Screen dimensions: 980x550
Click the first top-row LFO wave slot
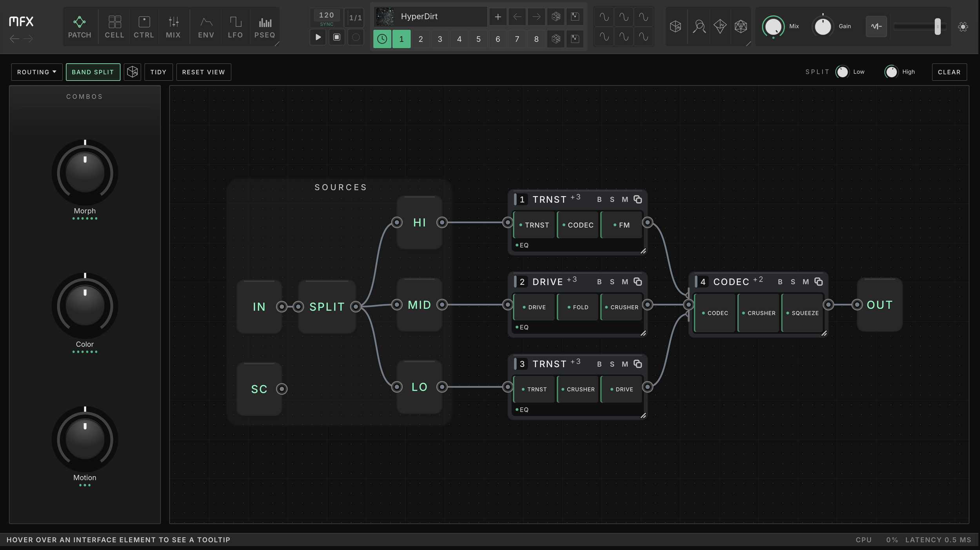click(x=604, y=17)
